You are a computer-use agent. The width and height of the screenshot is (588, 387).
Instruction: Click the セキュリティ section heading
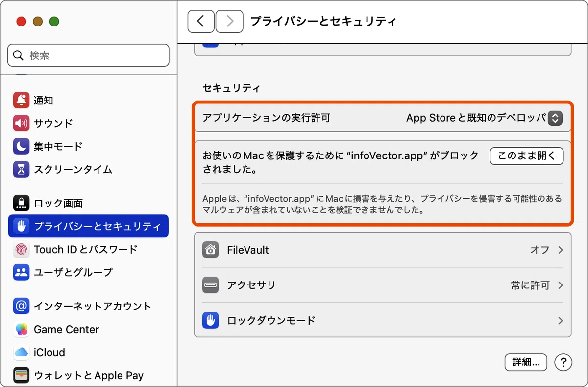pos(232,88)
